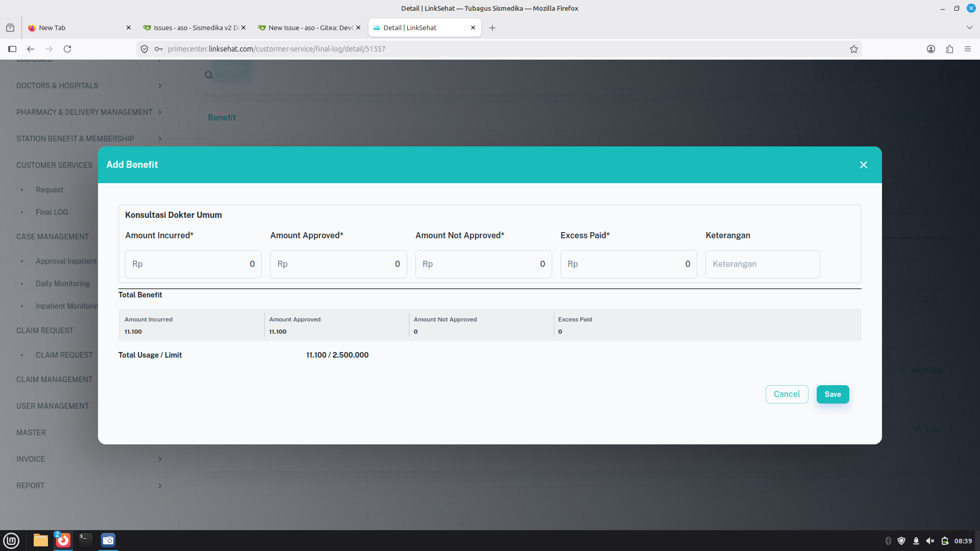Screen dimensions: 980x551
Task: Open the Firefox taskbar icon
Action: [63, 540]
